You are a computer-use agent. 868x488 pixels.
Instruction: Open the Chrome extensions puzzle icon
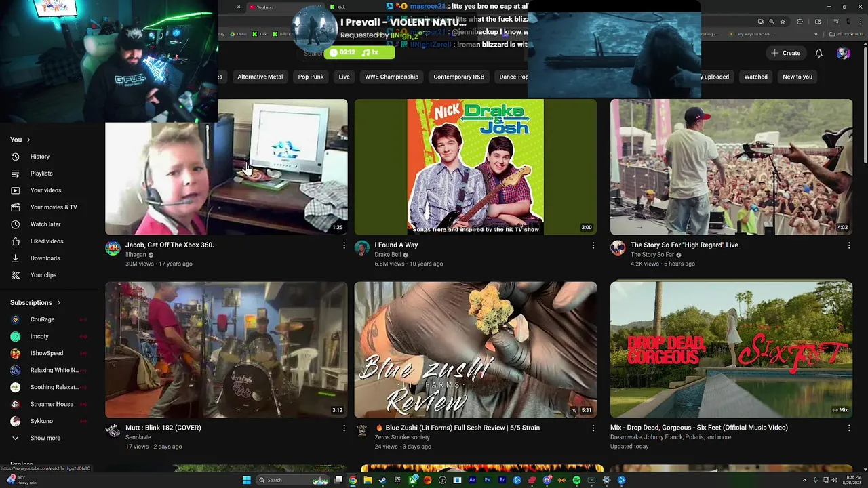[800, 22]
